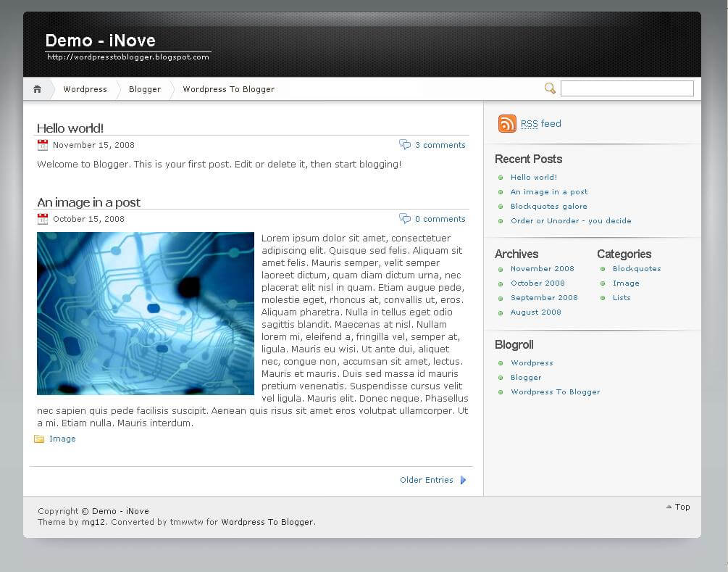Click the Recent Posts heading
Viewport: 728px width, 572px height.
tap(528, 159)
